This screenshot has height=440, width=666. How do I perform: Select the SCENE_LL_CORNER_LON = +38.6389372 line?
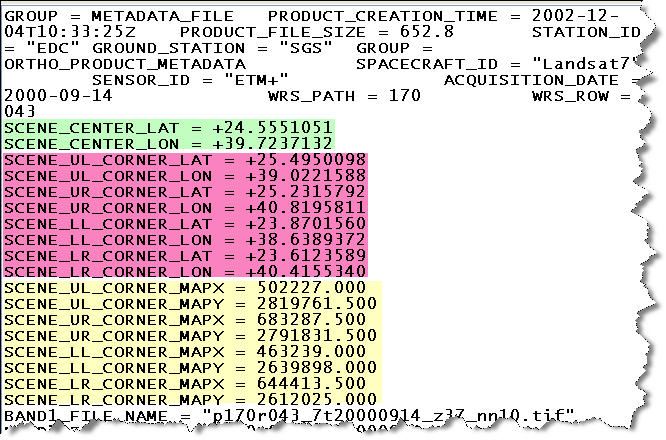[185, 240]
